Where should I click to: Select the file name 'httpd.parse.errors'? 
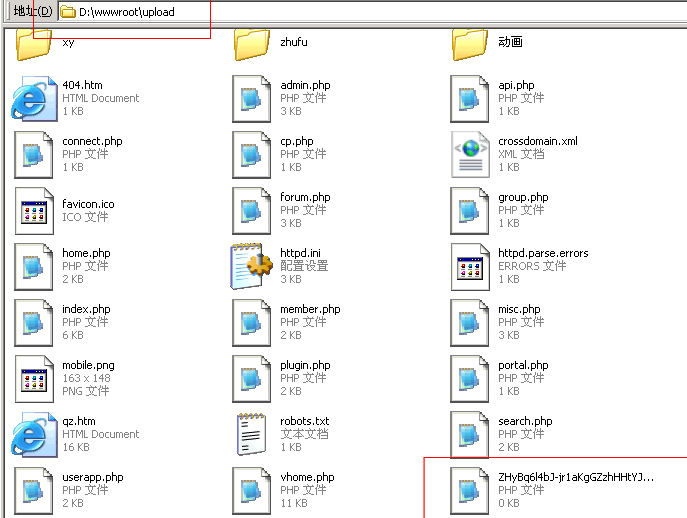click(543, 253)
